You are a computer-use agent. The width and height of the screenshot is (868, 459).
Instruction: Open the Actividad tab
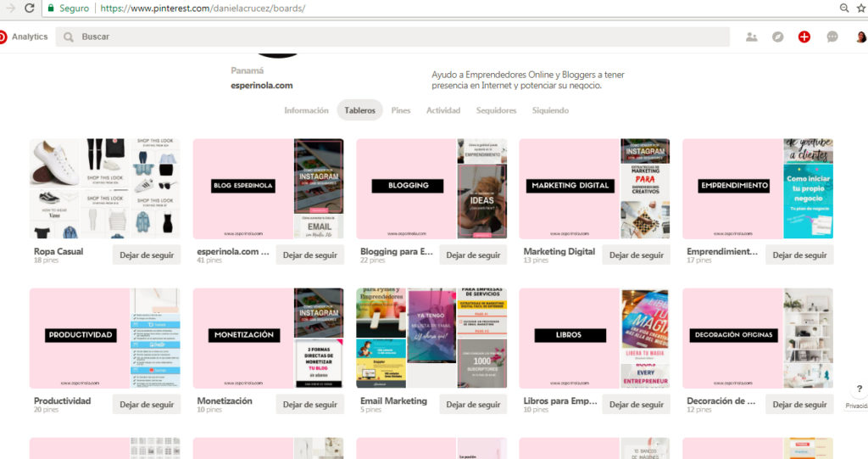point(442,110)
